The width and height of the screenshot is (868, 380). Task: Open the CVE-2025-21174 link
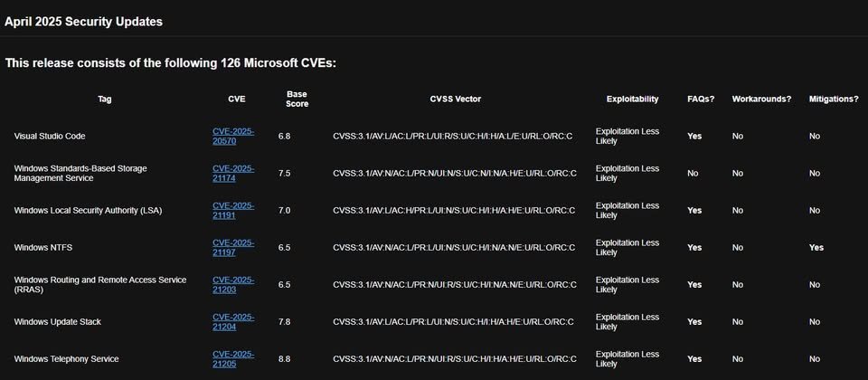233,174
